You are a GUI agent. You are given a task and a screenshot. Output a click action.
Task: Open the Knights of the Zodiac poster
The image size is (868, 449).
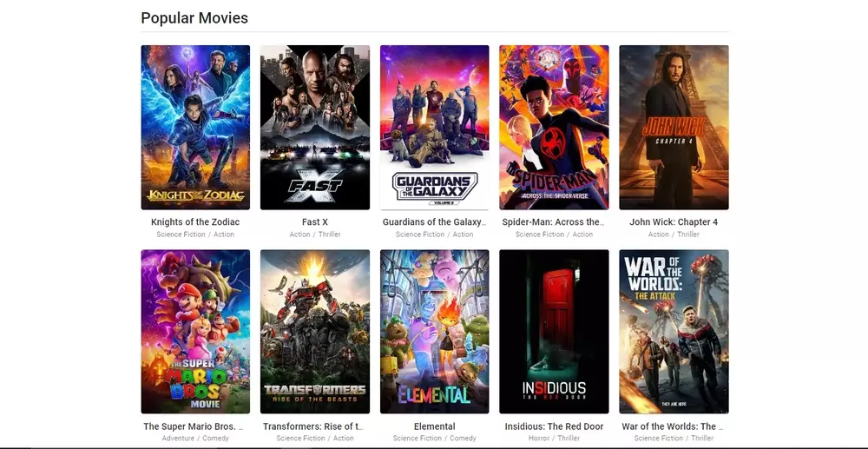(x=195, y=128)
